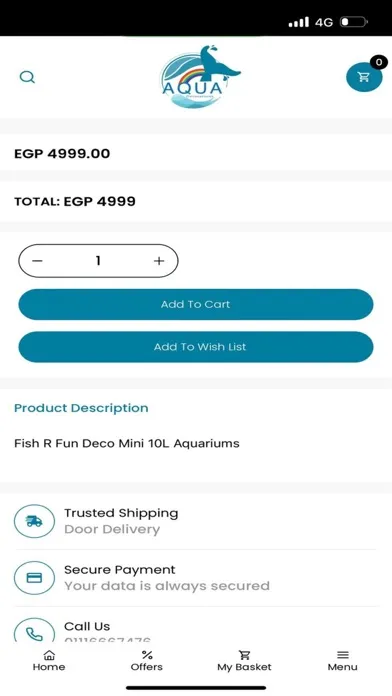Tap the battery indicator in status bar
The image size is (392, 696).
tap(353, 22)
